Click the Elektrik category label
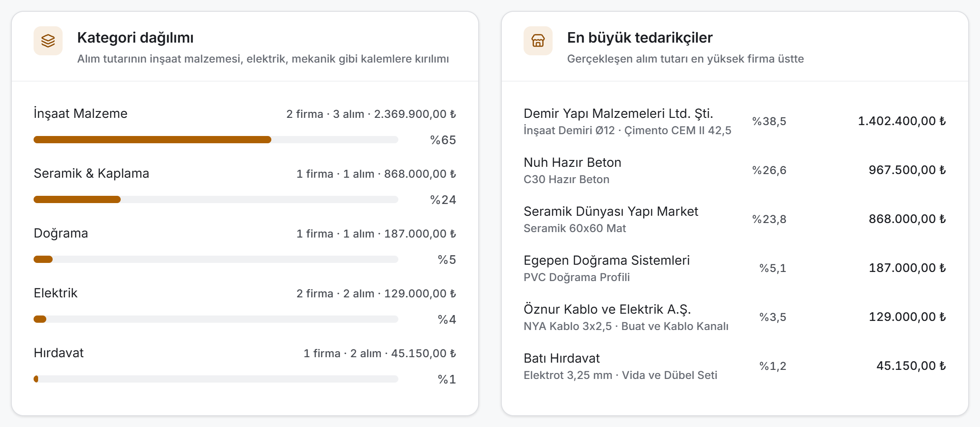The width and height of the screenshot is (980, 427). click(55, 293)
